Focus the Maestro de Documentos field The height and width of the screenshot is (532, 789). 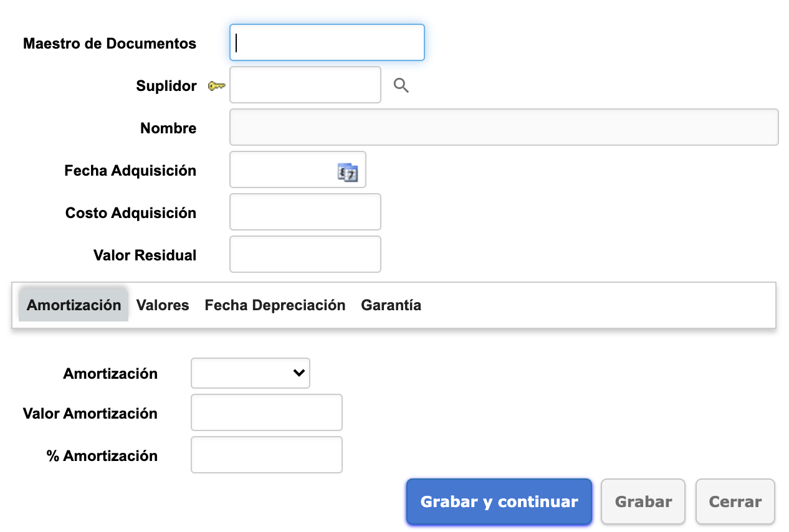pos(327,42)
